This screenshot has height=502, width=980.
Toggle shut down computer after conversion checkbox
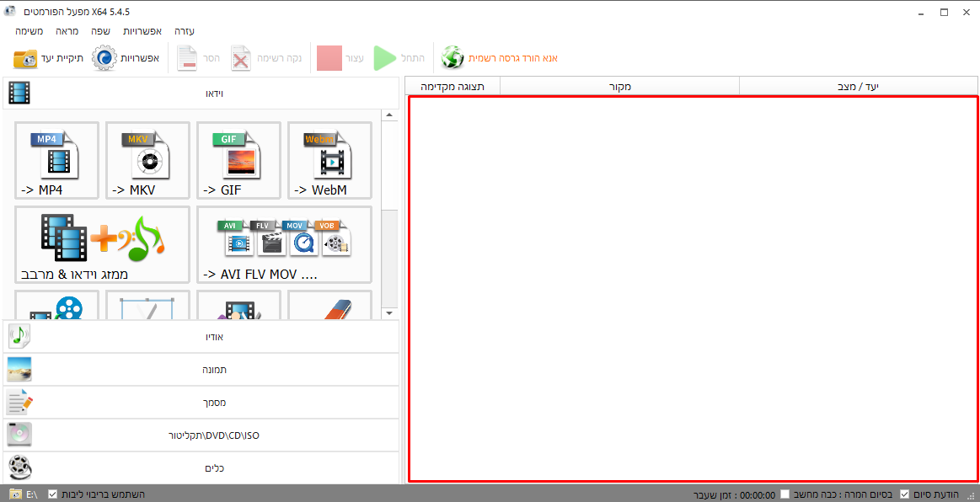point(785,494)
